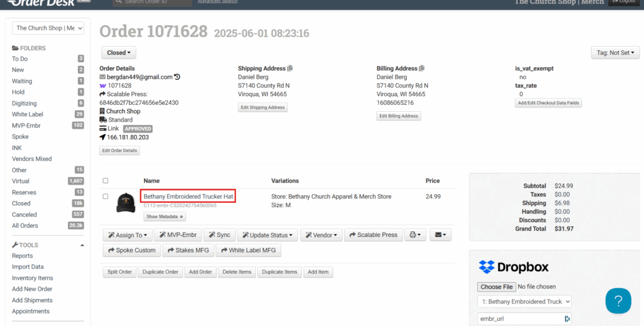
Task: Open customer history icon beside the email
Action: pyautogui.click(x=177, y=77)
